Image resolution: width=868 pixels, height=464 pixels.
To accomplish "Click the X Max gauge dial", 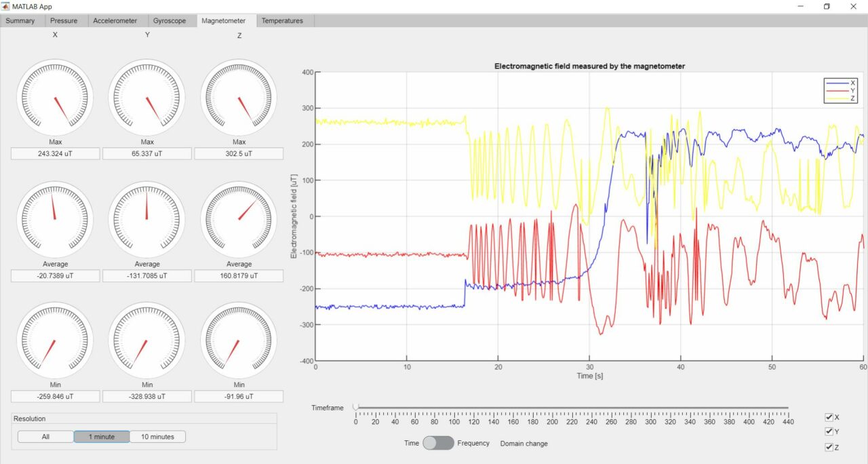I will [x=55, y=97].
